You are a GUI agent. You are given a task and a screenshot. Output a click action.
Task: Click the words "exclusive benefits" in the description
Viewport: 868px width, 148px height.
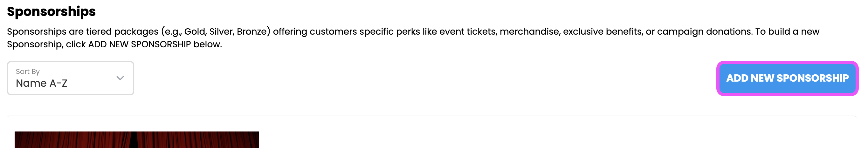[x=603, y=31]
